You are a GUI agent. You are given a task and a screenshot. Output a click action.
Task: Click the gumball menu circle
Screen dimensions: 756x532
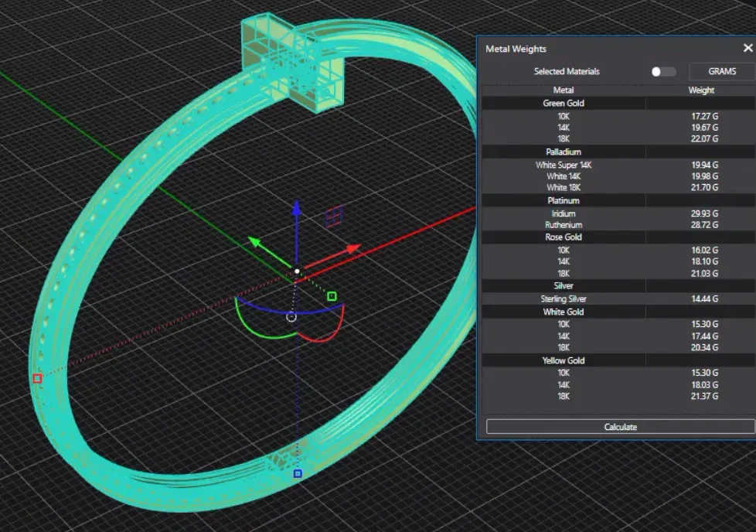pyautogui.click(x=291, y=317)
